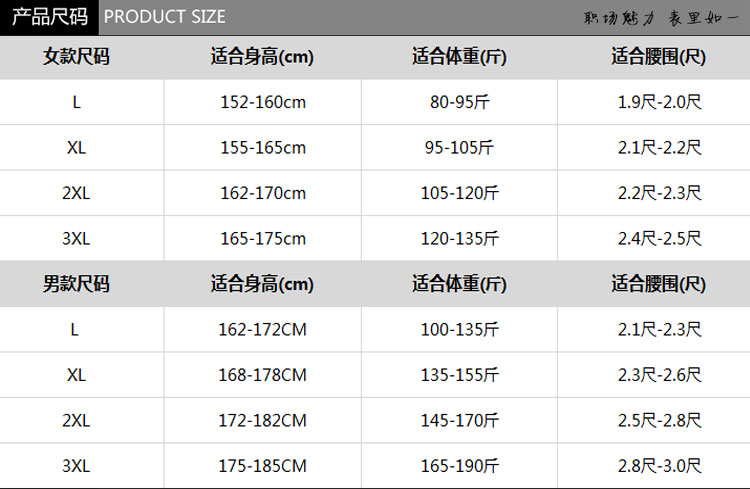Viewport: 750px width, 489px height.
Task: Click the 产品尺码 title label
Action: [x=49, y=17]
